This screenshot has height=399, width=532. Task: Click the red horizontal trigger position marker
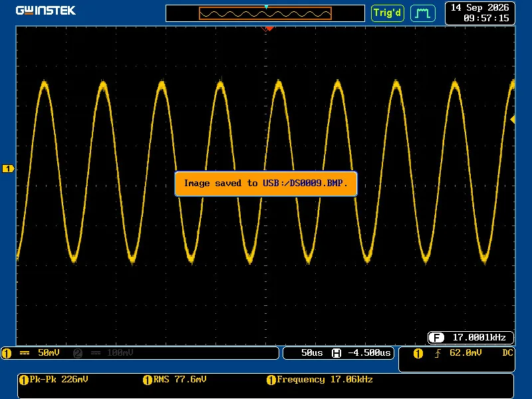(269, 29)
